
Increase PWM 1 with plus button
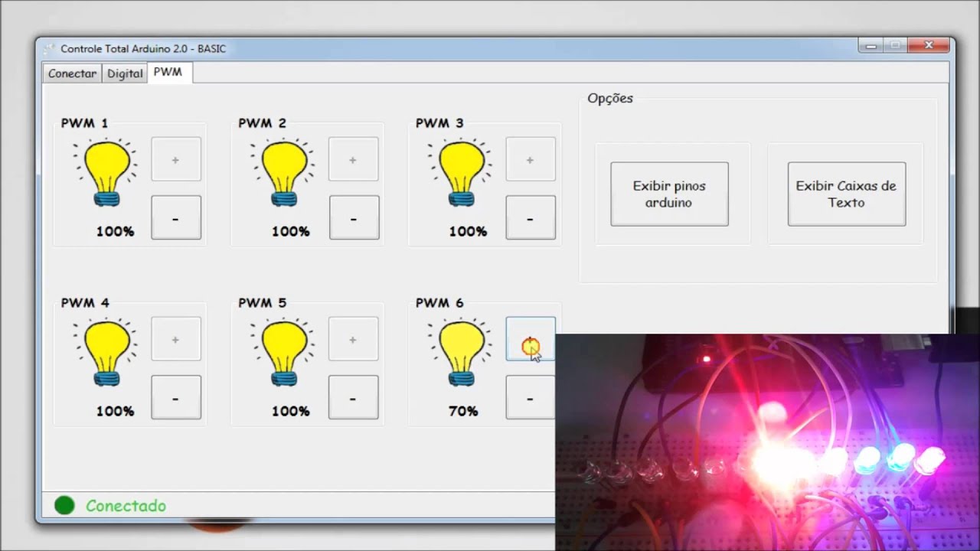point(176,159)
